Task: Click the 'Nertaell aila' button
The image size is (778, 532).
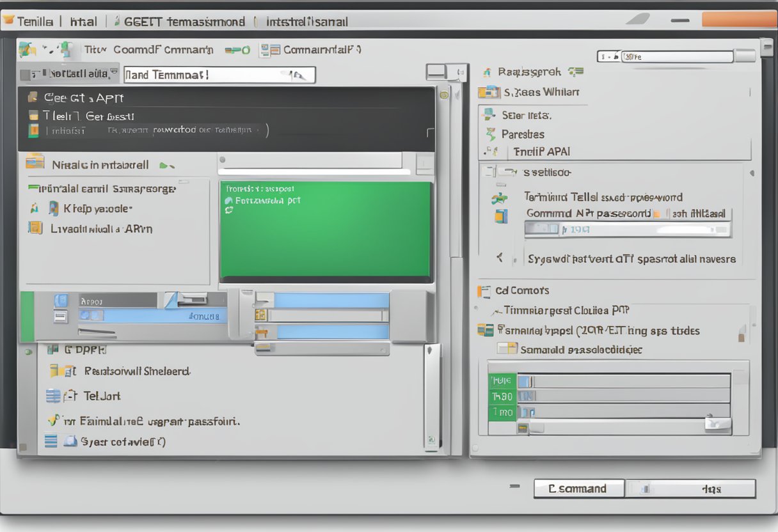Action: [69, 74]
